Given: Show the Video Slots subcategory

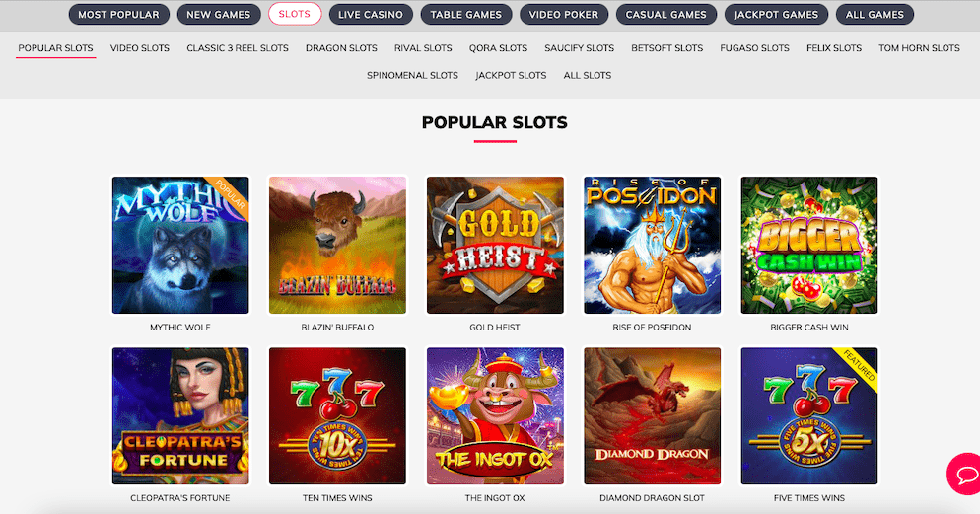Looking at the screenshot, I should [x=140, y=48].
